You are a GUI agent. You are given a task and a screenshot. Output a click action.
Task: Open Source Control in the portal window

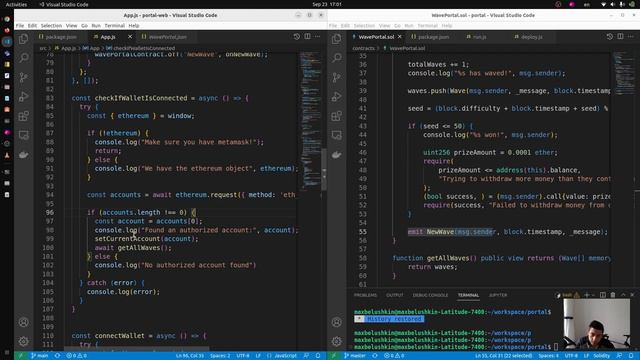coord(337,77)
